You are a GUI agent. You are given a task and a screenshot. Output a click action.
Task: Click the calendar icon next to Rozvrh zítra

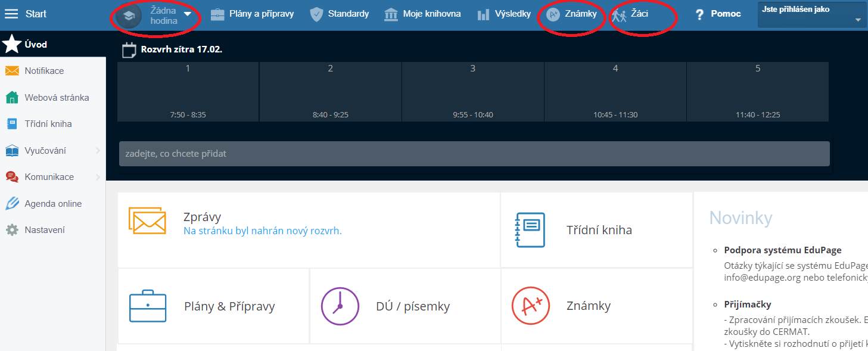point(129,50)
